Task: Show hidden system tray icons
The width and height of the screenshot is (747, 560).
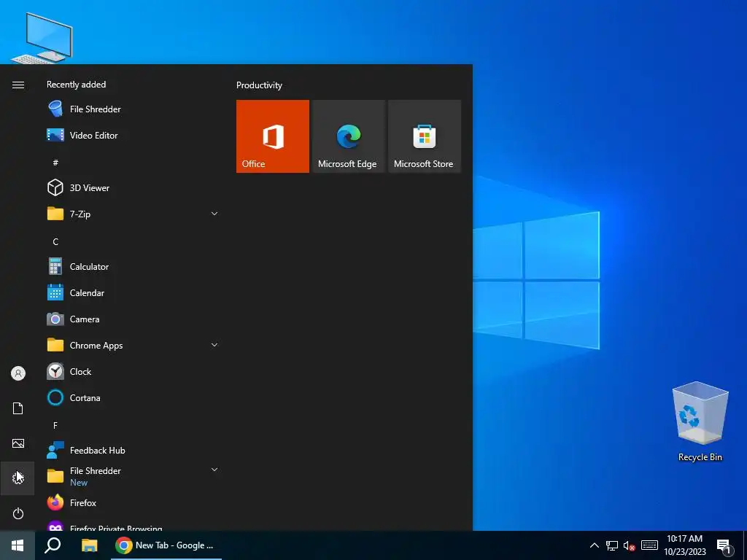Action: pos(594,545)
